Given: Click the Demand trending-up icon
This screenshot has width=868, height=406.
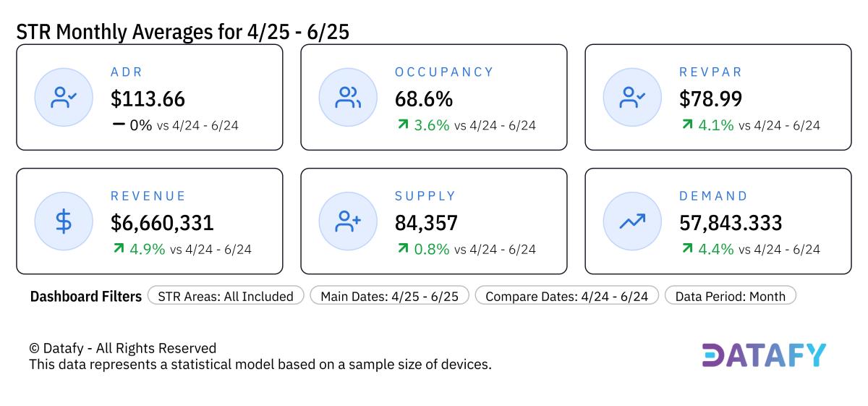Looking at the screenshot, I should [632, 222].
